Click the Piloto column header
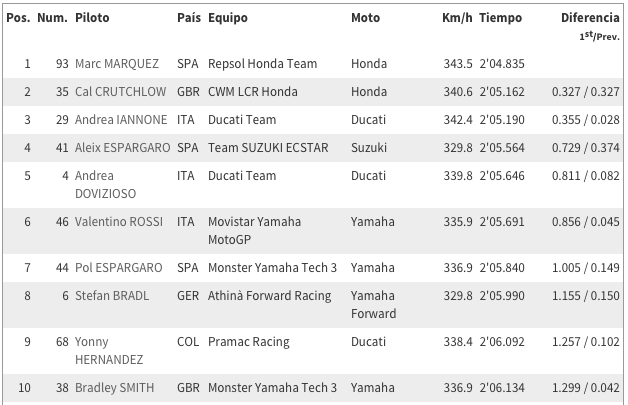 (92, 18)
